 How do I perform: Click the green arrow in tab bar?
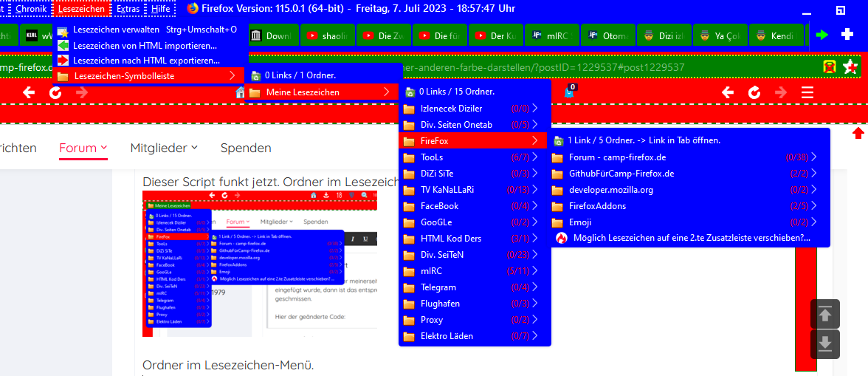[x=822, y=35]
